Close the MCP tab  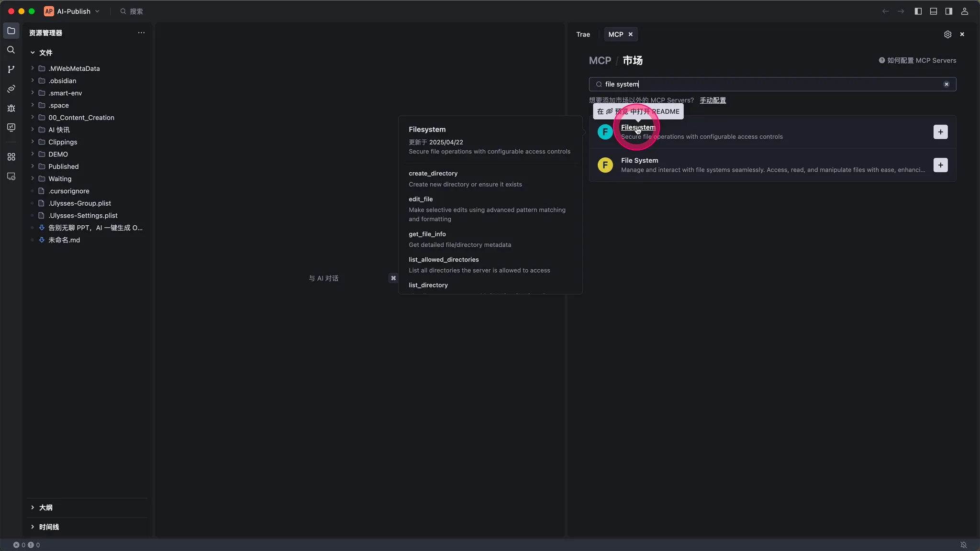coord(630,34)
